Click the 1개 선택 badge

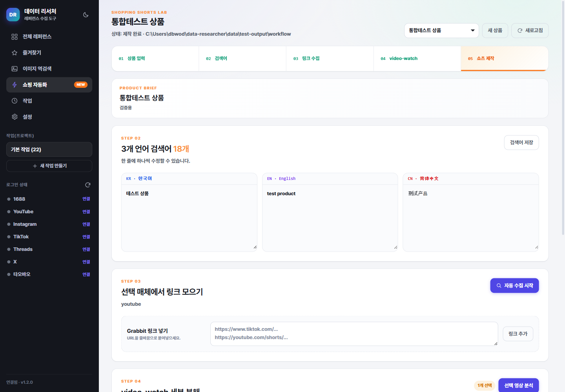pos(485,386)
